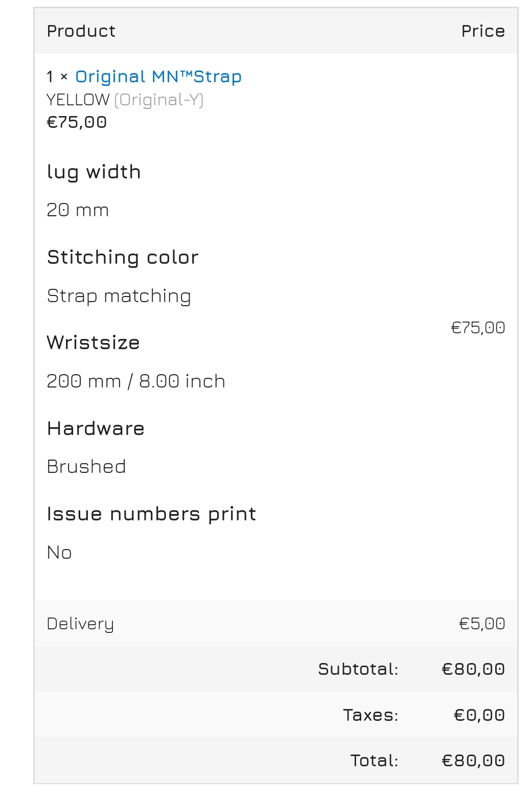The image size is (532, 798).
Task: Select the lug width label
Action: coord(94,172)
